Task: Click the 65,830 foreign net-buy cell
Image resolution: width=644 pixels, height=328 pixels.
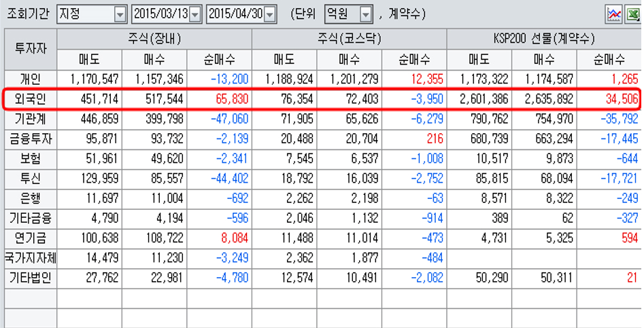Action: pos(219,99)
